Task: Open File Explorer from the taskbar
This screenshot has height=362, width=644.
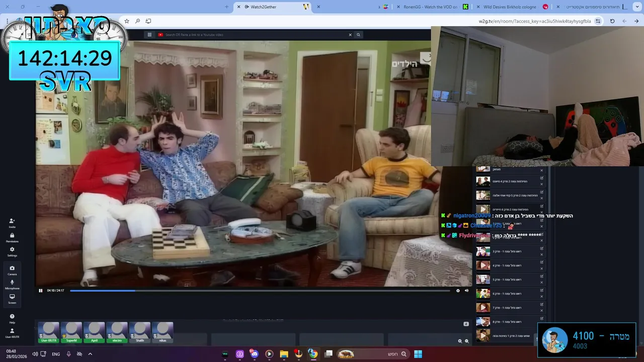Action: coord(284,354)
